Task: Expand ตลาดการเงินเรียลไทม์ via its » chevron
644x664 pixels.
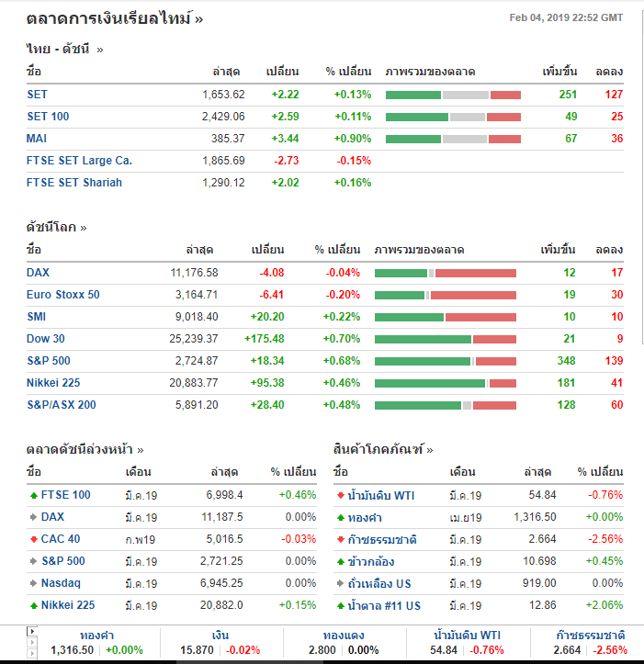Action: (x=199, y=19)
